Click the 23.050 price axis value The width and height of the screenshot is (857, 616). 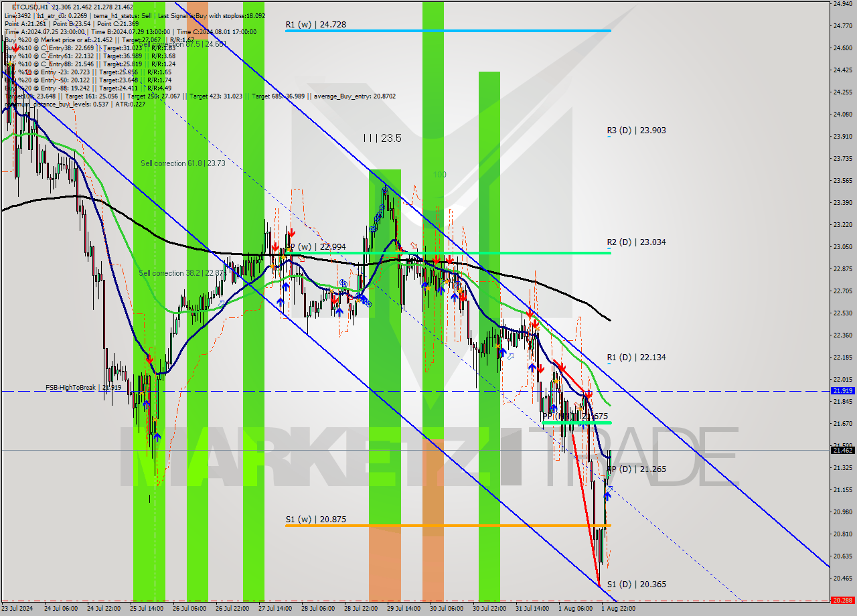click(842, 247)
